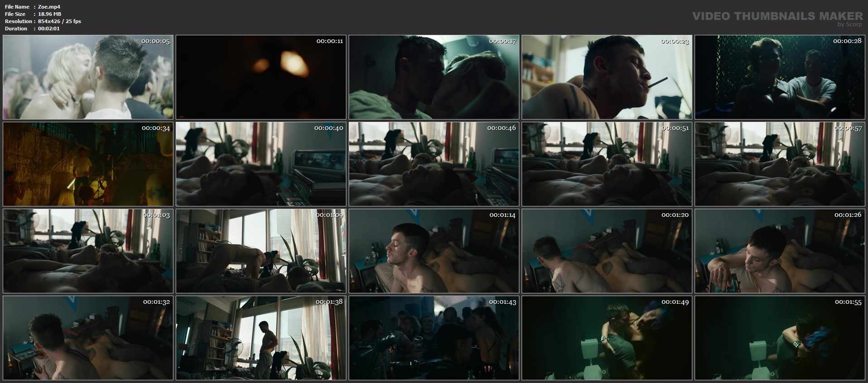Open the thumbnail stamped 00:00:51
Viewport: 868px width, 383px height.
pos(607,164)
